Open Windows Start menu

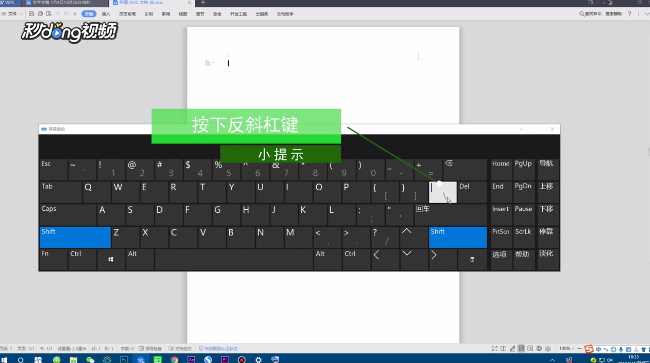tap(5, 359)
